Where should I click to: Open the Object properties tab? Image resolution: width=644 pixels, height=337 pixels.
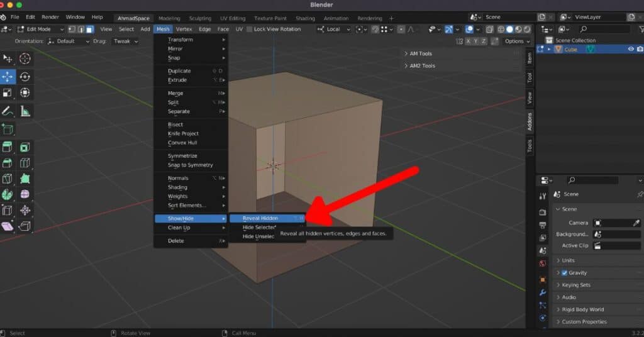(543, 280)
